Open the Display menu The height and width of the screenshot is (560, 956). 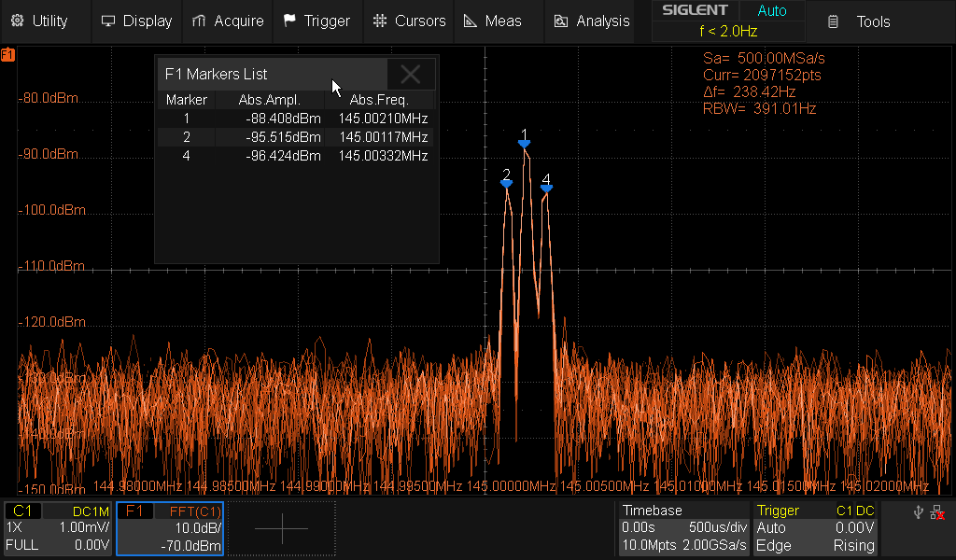136,21
